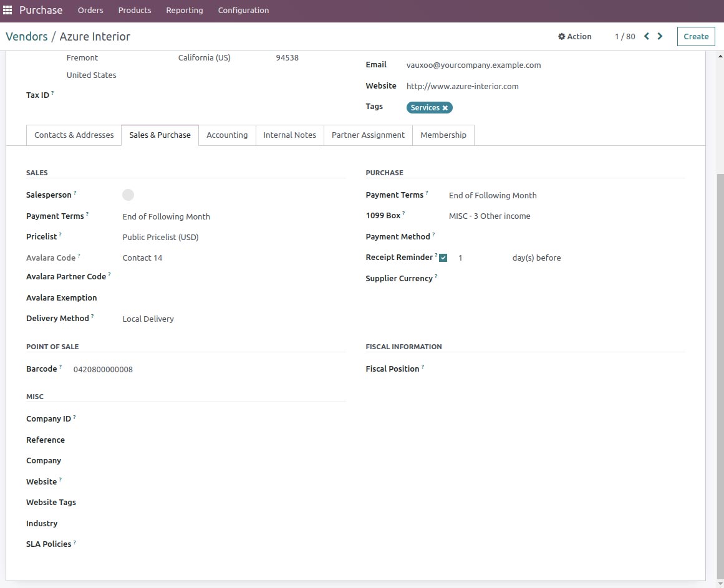Viewport: 724px width, 588px height.
Task: Open the Delivery Method dropdown
Action: click(148, 319)
